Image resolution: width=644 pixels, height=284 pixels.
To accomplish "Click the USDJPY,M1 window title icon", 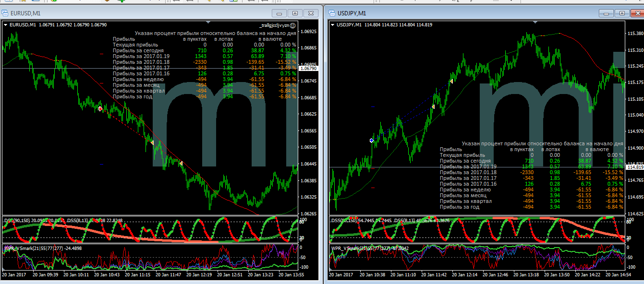I will [332, 13].
